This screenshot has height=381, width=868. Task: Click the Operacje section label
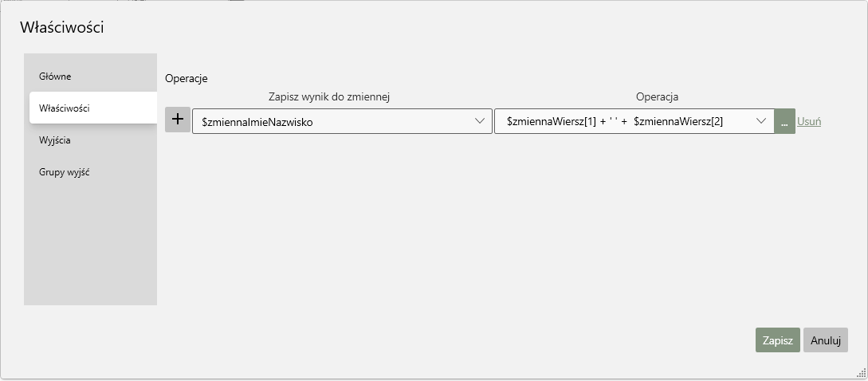point(186,79)
